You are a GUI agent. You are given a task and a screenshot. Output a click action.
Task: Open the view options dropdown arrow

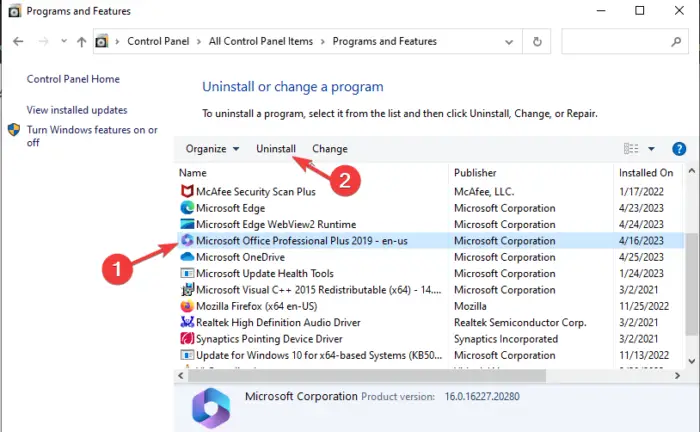coord(651,149)
